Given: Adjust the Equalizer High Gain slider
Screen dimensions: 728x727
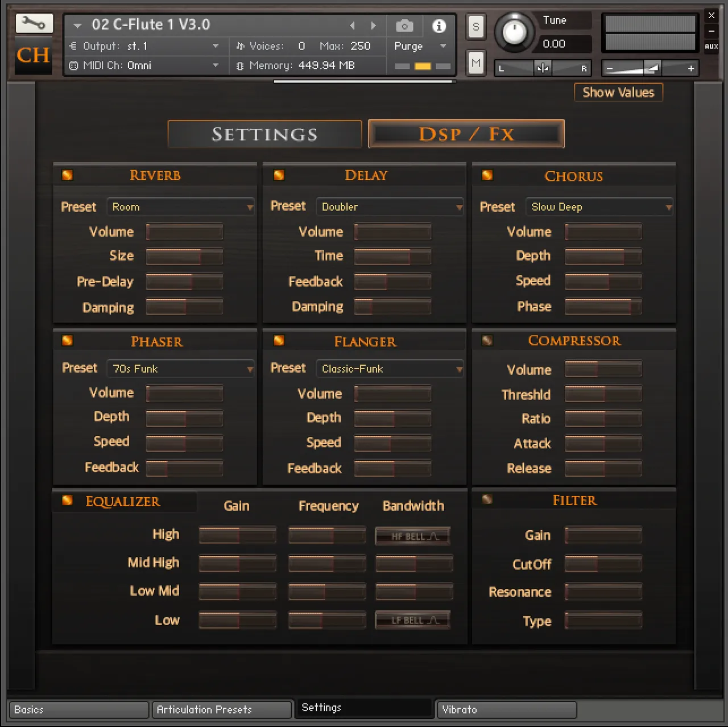Looking at the screenshot, I should click(x=238, y=535).
